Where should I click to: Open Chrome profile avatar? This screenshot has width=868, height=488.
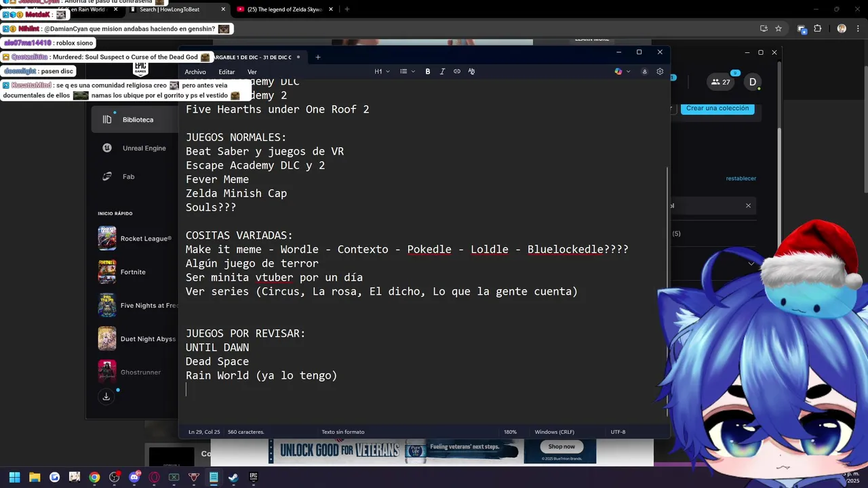[x=842, y=28]
